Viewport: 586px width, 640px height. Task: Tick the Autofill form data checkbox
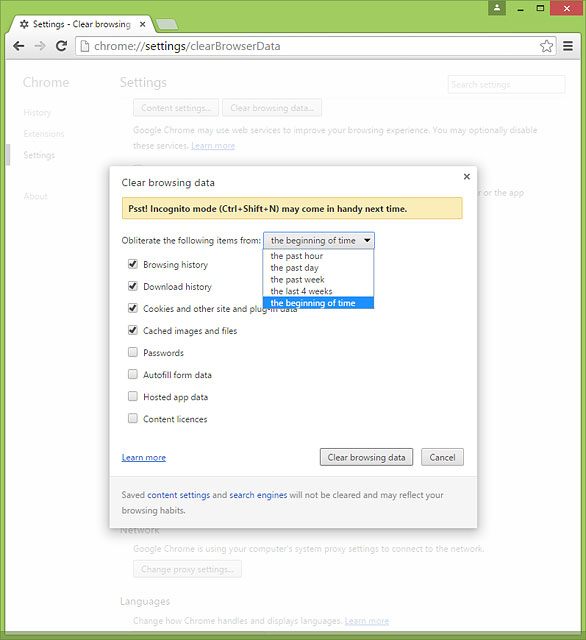coord(133,374)
